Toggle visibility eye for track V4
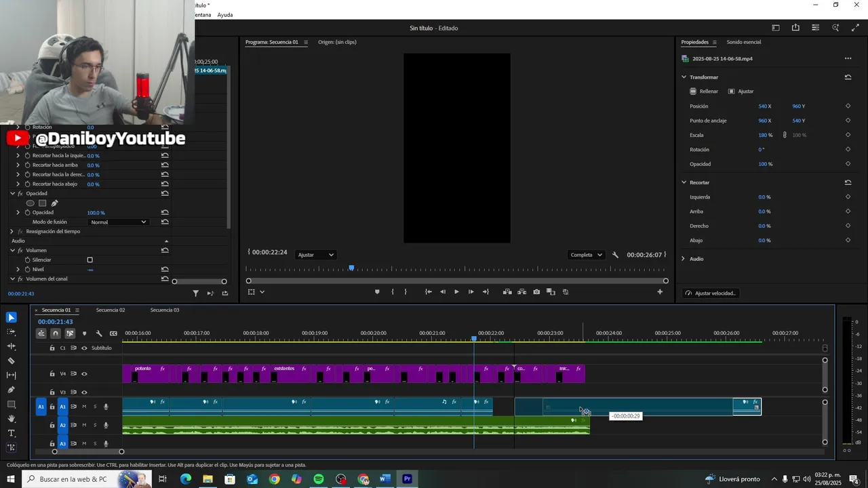The image size is (868, 488). 84,373
